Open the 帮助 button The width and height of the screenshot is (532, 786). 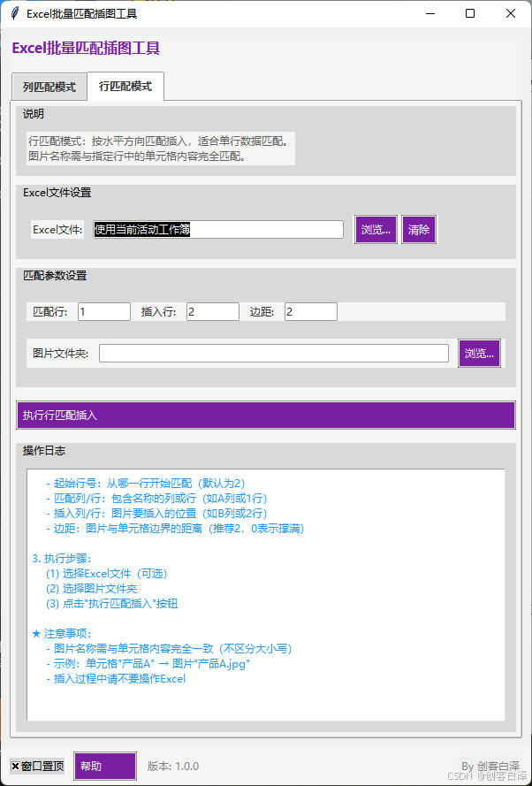pyautogui.click(x=105, y=767)
